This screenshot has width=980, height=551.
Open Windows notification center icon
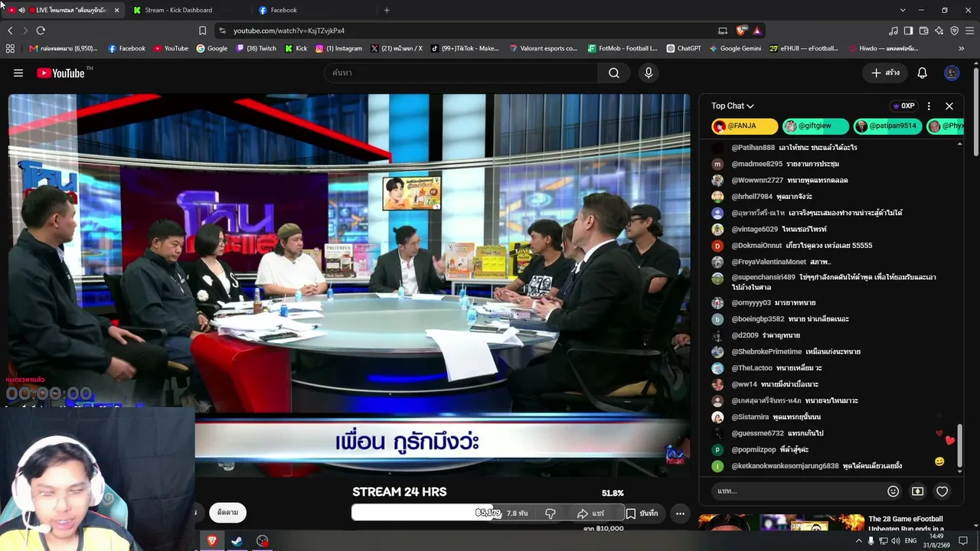tap(963, 541)
